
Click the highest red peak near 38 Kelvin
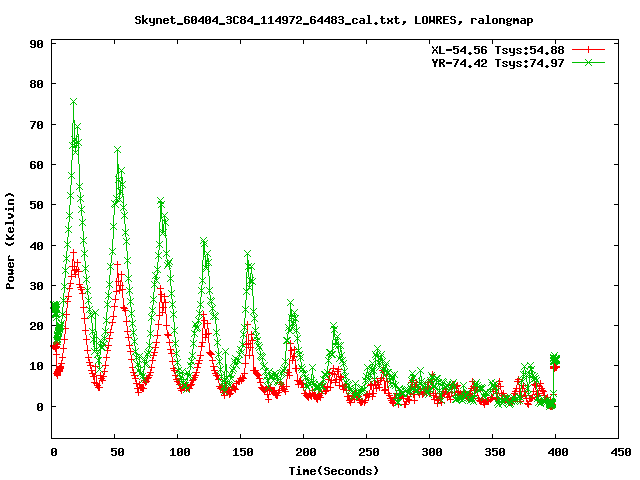tap(73, 253)
